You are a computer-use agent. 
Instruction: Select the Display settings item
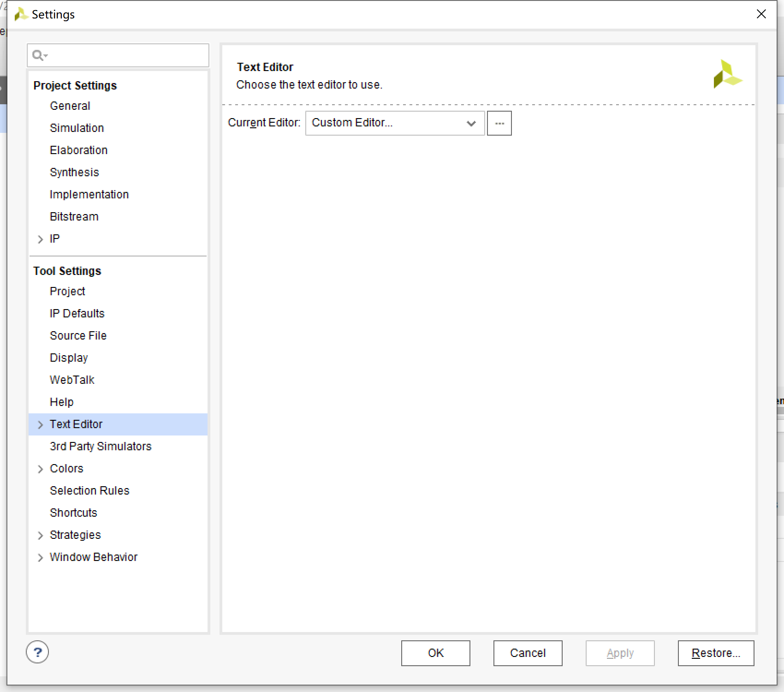click(x=69, y=358)
